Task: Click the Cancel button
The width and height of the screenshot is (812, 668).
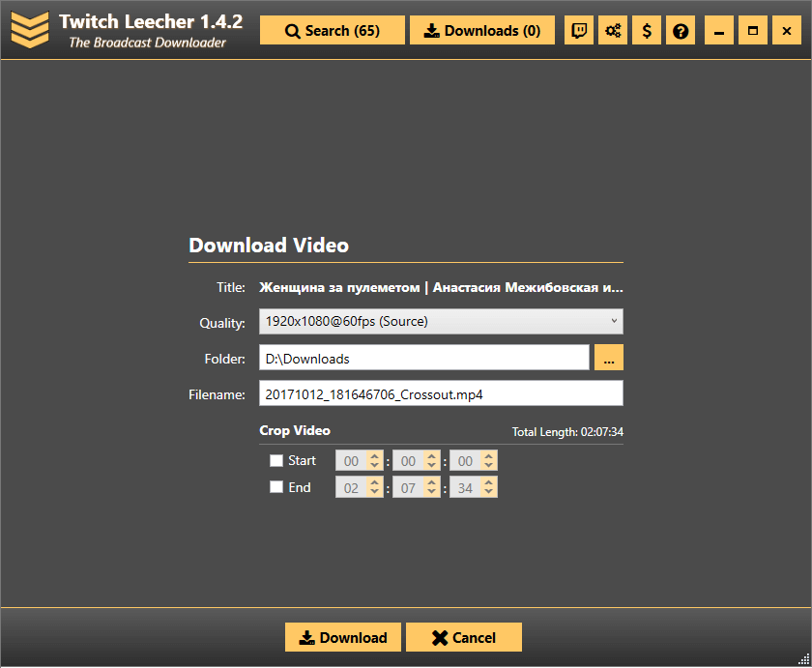Action: (x=464, y=637)
